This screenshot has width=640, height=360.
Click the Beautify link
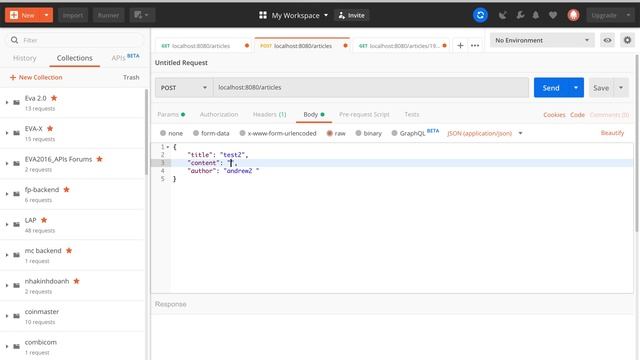tap(612, 133)
